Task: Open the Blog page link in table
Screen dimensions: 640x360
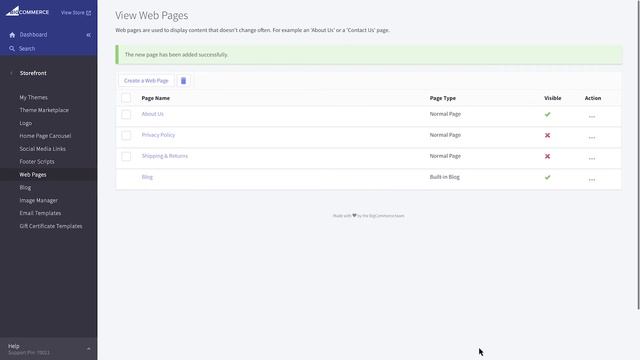Action: click(147, 177)
